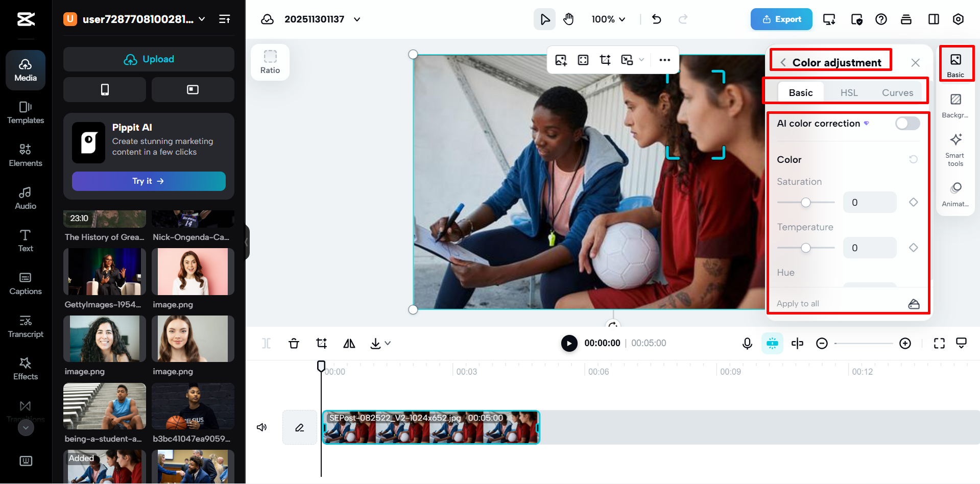Enable the AI color correction toggle
980x484 pixels.
pos(907,123)
